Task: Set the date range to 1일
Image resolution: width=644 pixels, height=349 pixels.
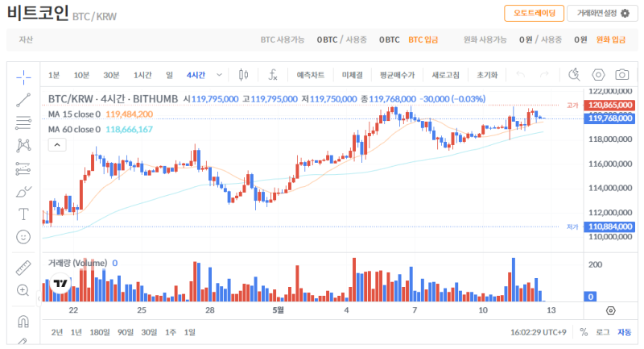Action: click(x=189, y=332)
